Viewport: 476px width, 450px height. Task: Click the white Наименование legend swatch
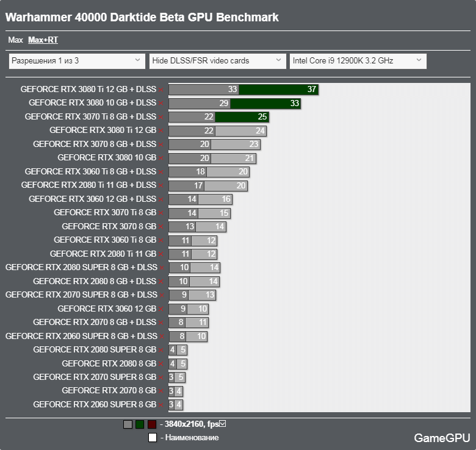pos(153,438)
